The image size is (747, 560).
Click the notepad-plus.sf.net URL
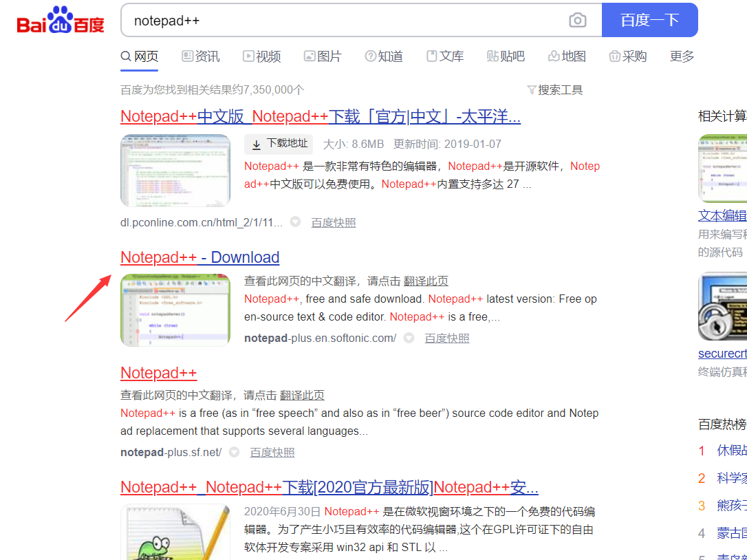171,452
